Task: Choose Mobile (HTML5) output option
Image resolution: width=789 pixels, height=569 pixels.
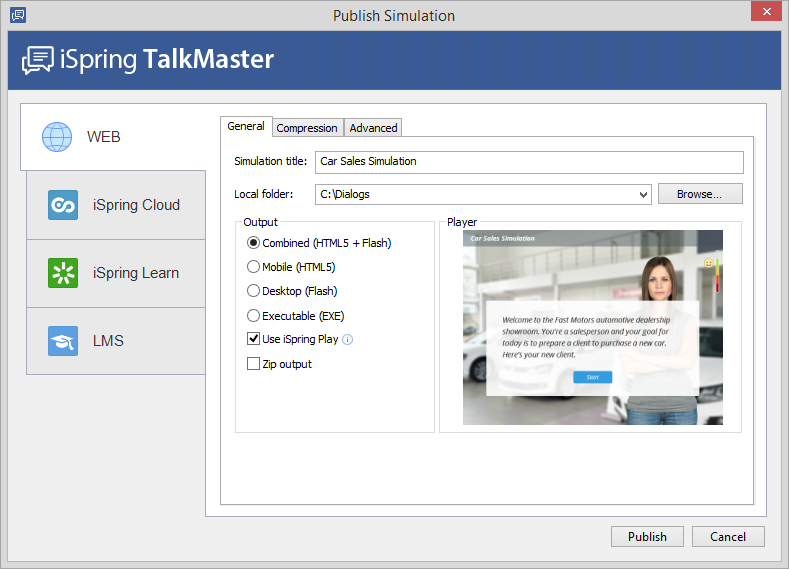Action: (254, 267)
